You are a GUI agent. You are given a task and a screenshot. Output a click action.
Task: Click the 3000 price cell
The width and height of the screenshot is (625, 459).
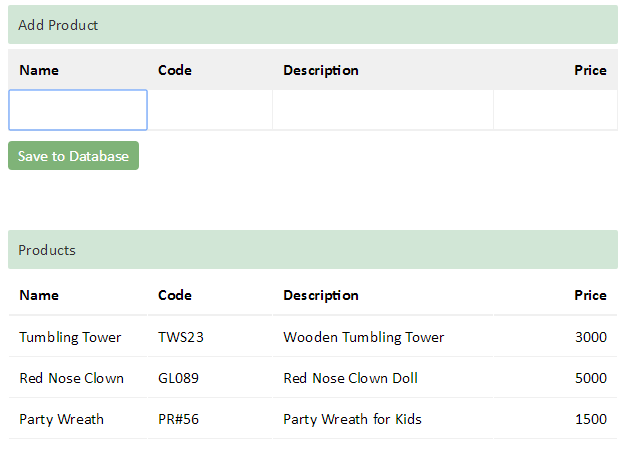[x=556, y=337]
